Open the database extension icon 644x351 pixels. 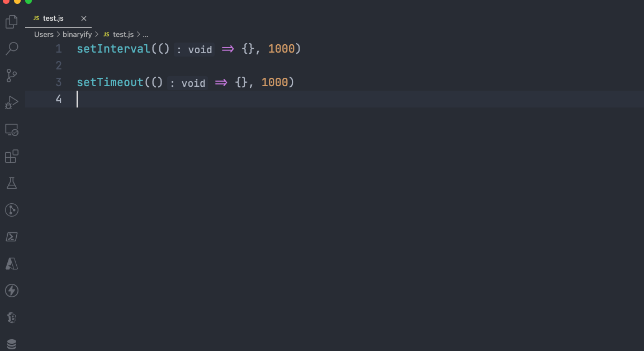point(11,343)
